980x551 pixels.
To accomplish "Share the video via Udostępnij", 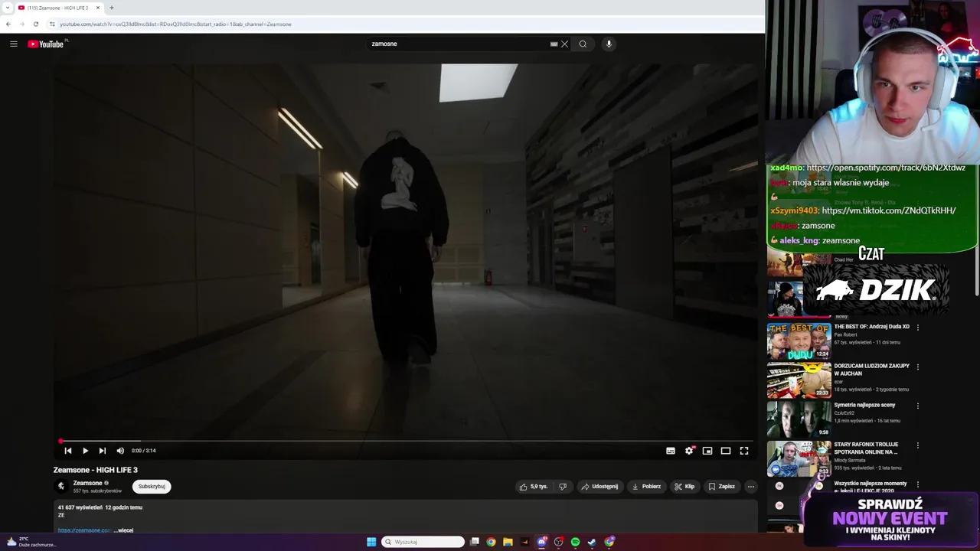I will [599, 486].
